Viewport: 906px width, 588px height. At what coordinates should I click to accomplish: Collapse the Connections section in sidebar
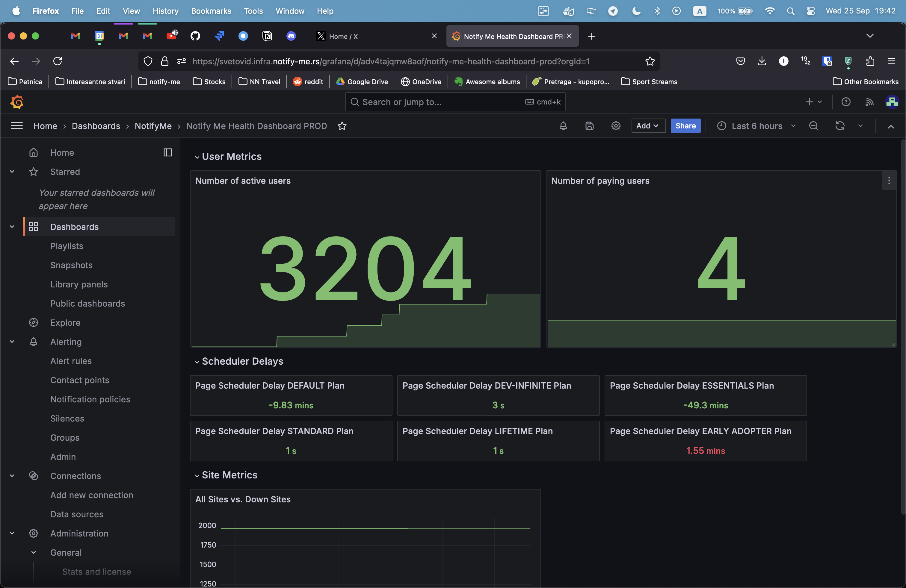[12, 476]
